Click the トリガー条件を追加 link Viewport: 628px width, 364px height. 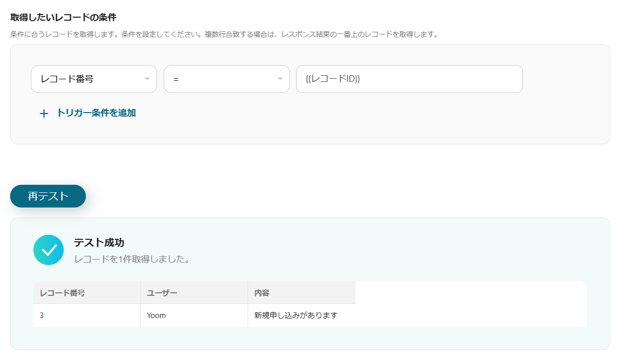(96, 113)
